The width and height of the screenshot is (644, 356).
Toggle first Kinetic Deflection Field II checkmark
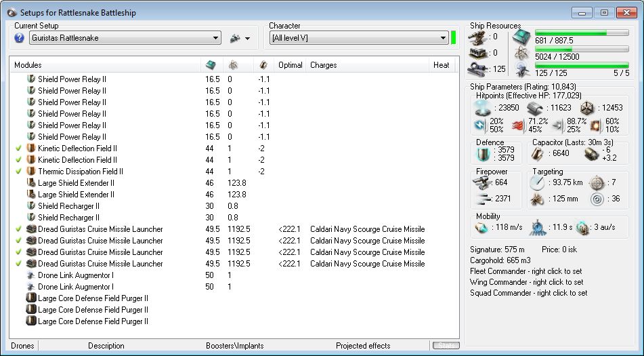[x=18, y=149]
